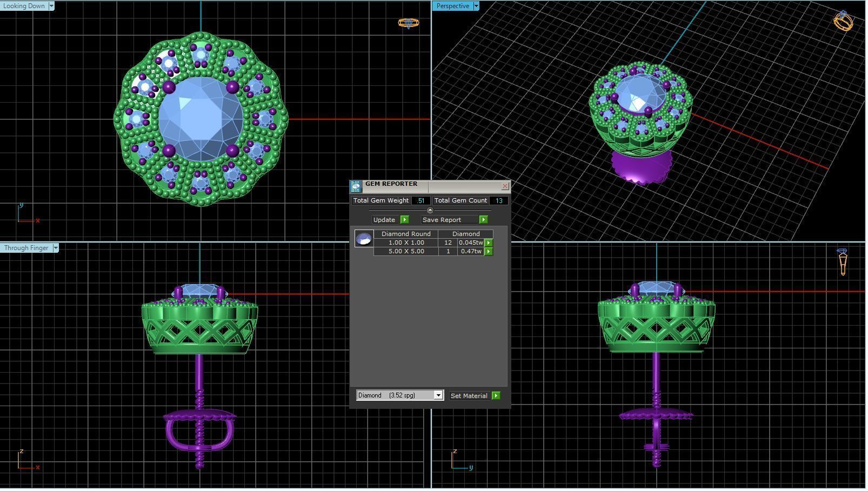
Task: Click the Total Gem Weight value .51
Action: point(420,200)
